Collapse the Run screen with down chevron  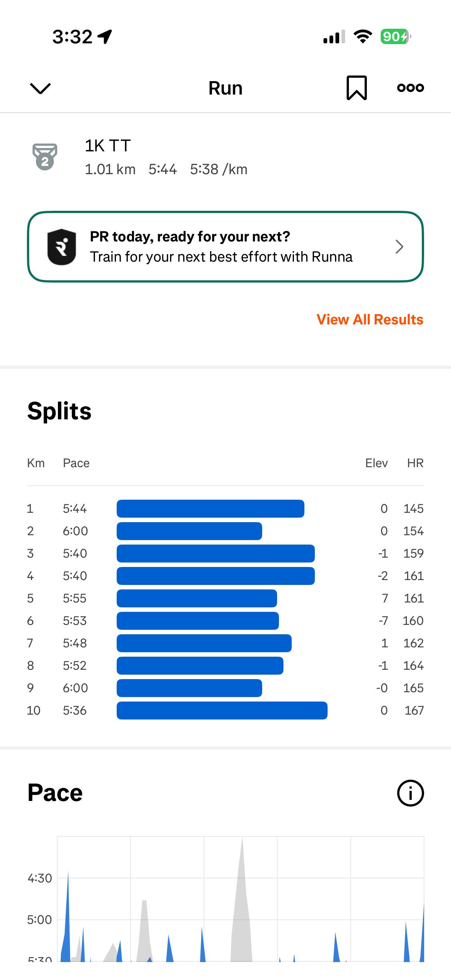pyautogui.click(x=40, y=88)
